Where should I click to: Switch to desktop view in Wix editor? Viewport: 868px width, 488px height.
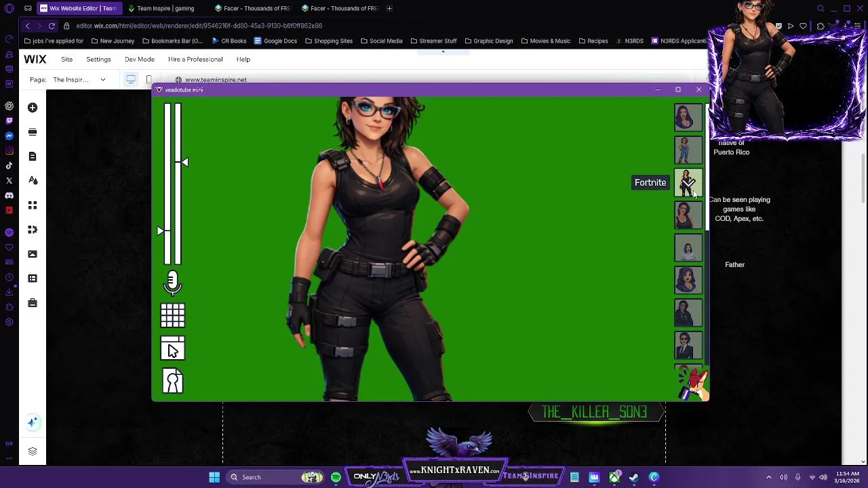[131, 79]
